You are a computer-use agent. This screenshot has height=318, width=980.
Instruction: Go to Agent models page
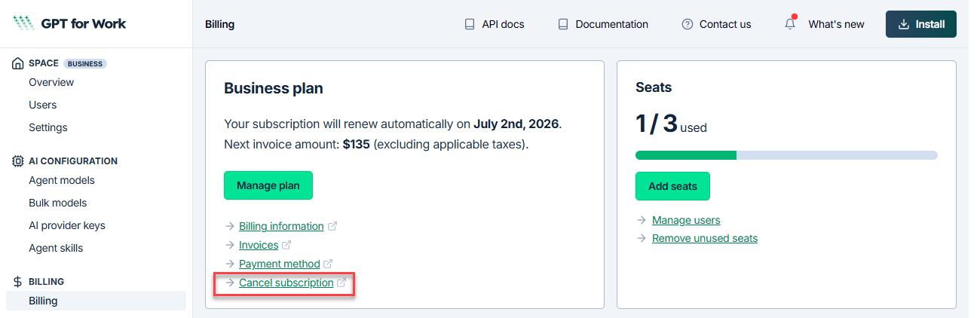click(62, 180)
